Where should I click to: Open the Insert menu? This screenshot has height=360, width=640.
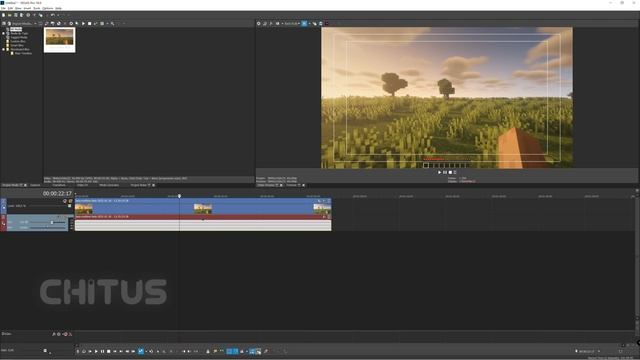pyautogui.click(x=27, y=8)
